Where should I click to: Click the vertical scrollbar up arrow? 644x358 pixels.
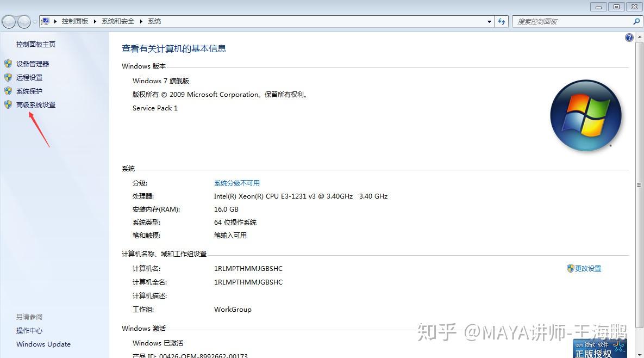click(640, 37)
